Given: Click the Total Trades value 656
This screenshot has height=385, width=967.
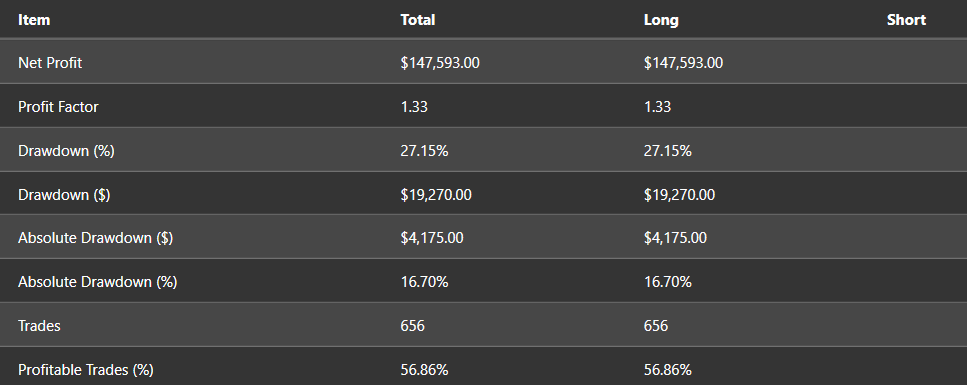Looking at the screenshot, I should point(413,326).
